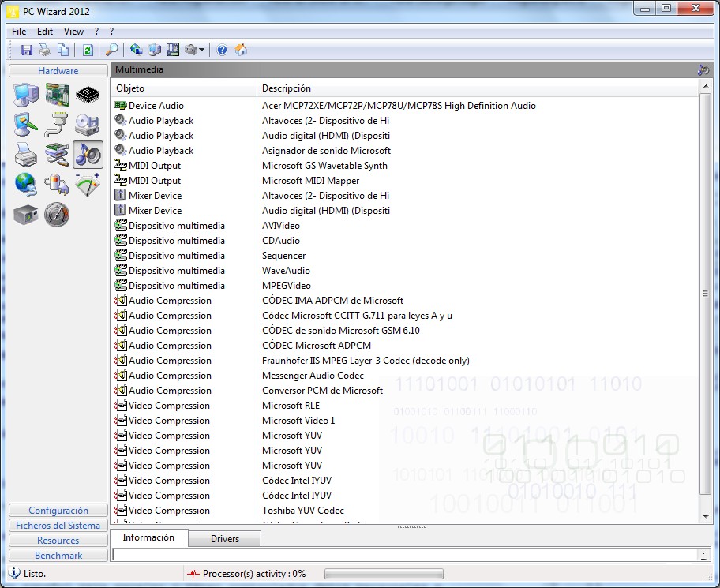720x588 pixels.
Task: Select the Devices cards icon in the sidebar
Action: (x=58, y=154)
